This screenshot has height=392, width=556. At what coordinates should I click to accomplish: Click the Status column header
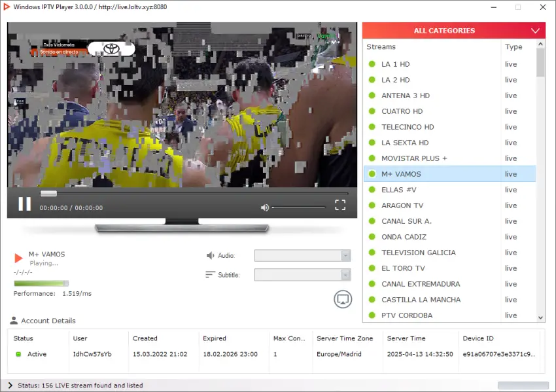(23, 338)
